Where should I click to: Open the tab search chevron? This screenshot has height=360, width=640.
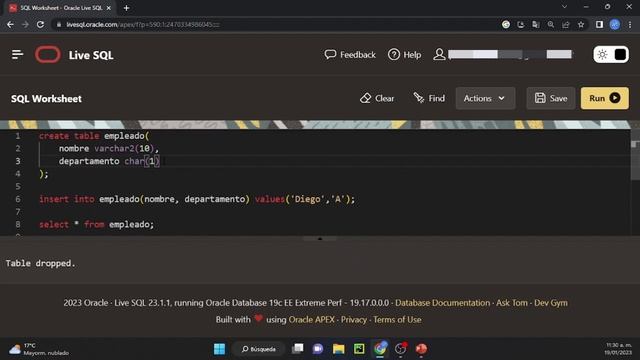click(x=564, y=7)
